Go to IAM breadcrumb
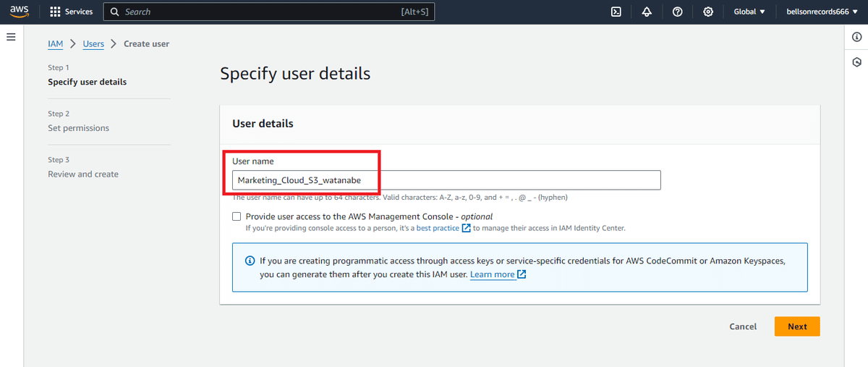This screenshot has width=868, height=367. point(56,43)
